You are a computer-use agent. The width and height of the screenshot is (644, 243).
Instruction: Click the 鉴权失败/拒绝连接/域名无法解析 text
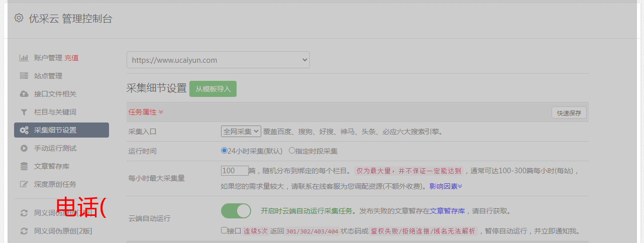click(x=423, y=231)
